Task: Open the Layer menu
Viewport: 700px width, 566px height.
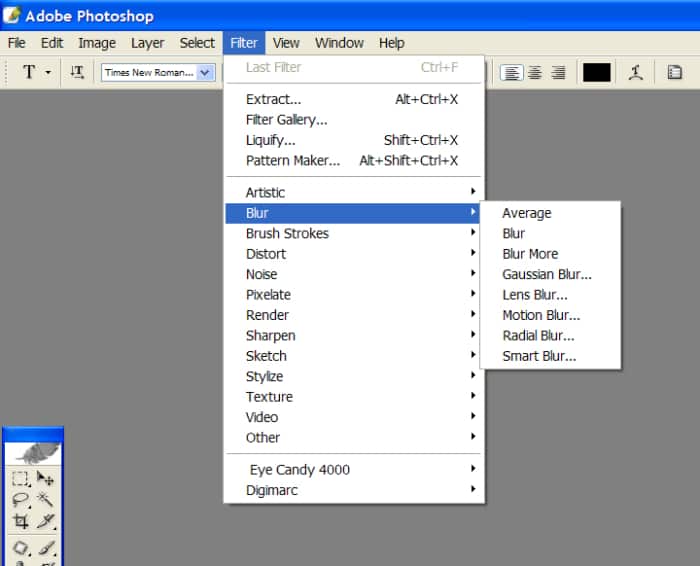Action: (147, 43)
